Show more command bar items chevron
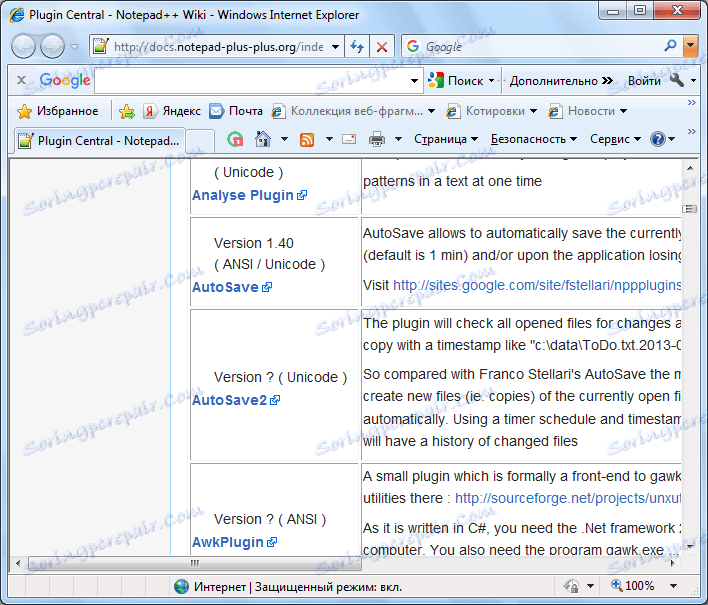 point(691,131)
